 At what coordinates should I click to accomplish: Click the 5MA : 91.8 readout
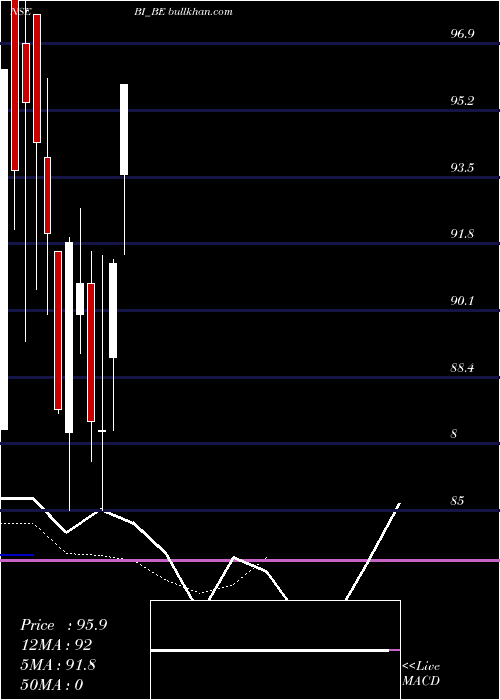[58, 665]
